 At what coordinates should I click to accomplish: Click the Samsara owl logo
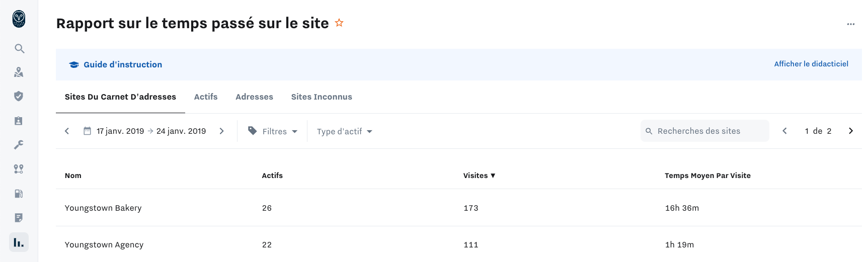pos(19,19)
